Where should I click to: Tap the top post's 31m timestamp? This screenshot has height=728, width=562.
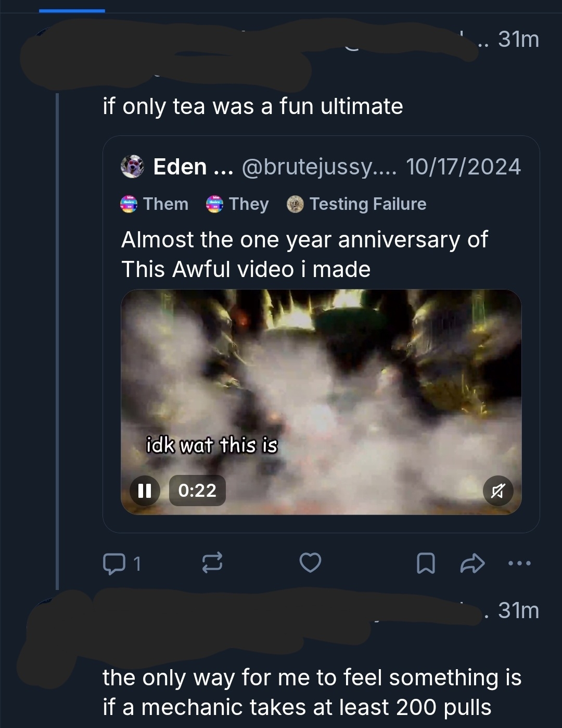(518, 40)
